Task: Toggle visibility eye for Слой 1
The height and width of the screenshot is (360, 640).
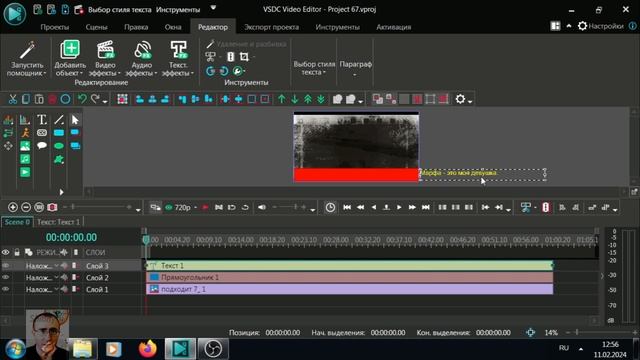Action: [x=5, y=289]
